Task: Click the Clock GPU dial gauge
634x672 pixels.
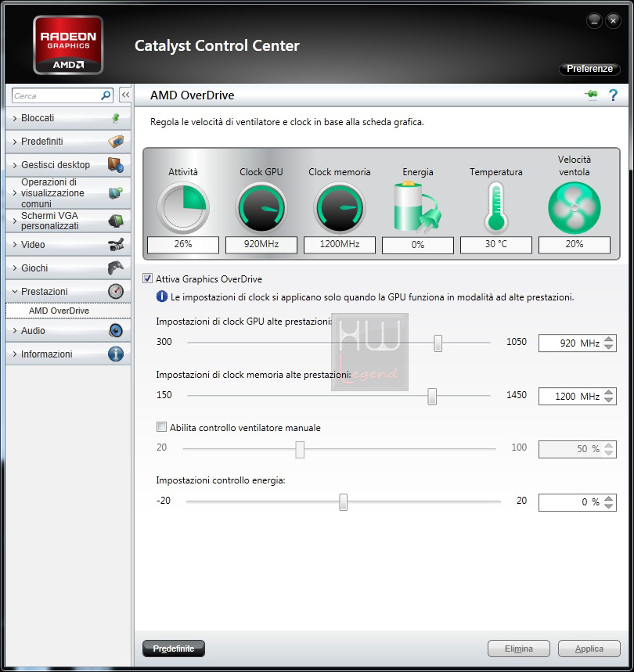Action: (261, 208)
